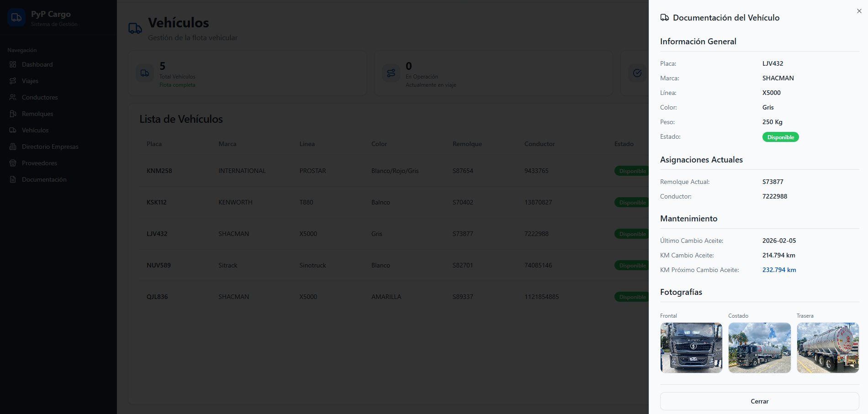Screen dimensions: 868x414
Task: Click the Disponible status for KSK112 row
Action: tap(632, 202)
